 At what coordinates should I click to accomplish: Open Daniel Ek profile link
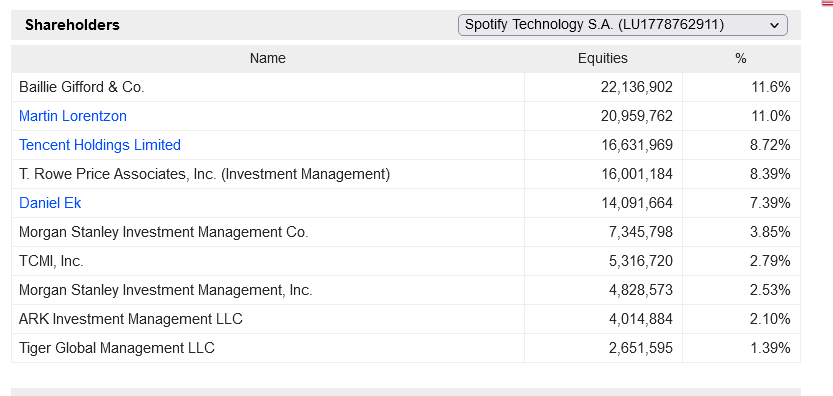tap(50, 203)
